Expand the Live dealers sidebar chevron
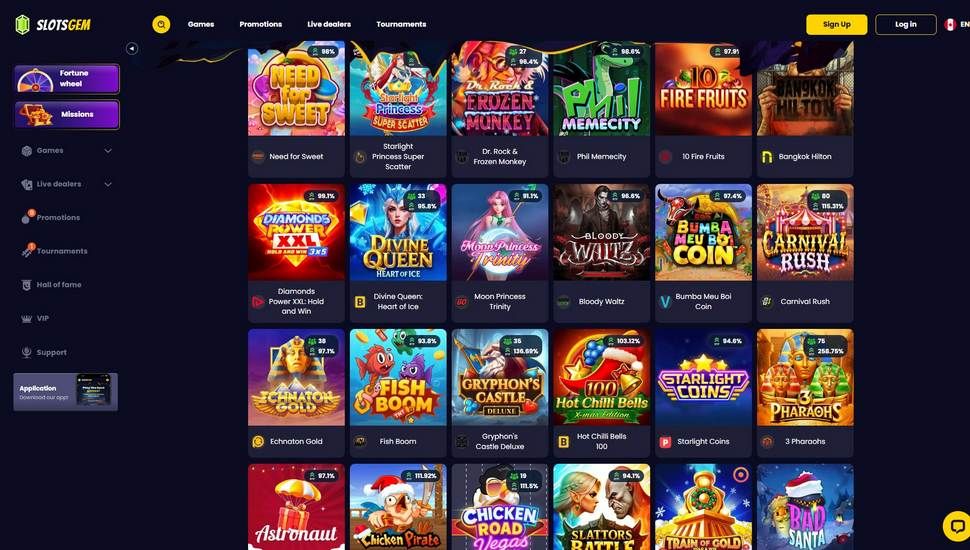Screen dimensions: 970x550 [x=108, y=184]
